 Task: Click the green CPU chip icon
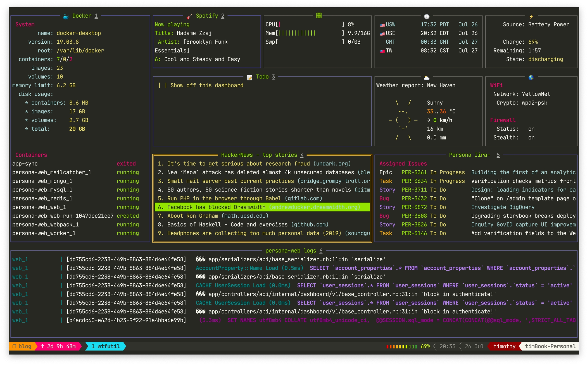pyautogui.click(x=319, y=16)
